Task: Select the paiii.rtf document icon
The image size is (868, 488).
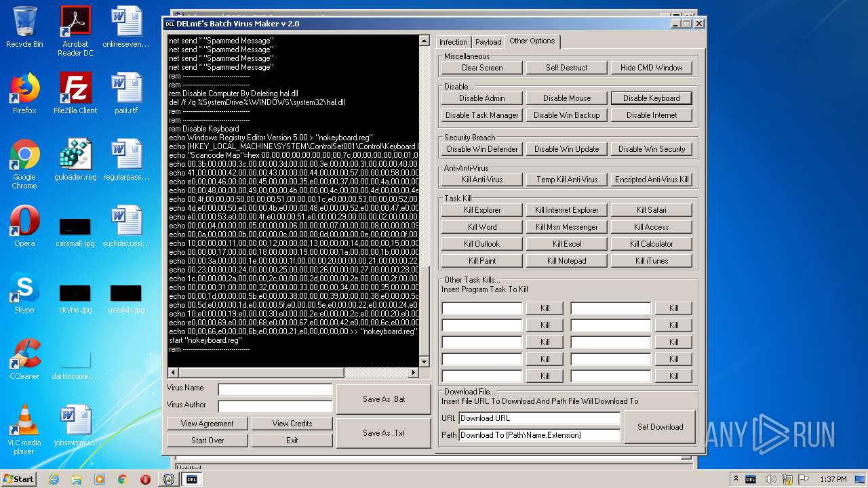Action: click(126, 94)
